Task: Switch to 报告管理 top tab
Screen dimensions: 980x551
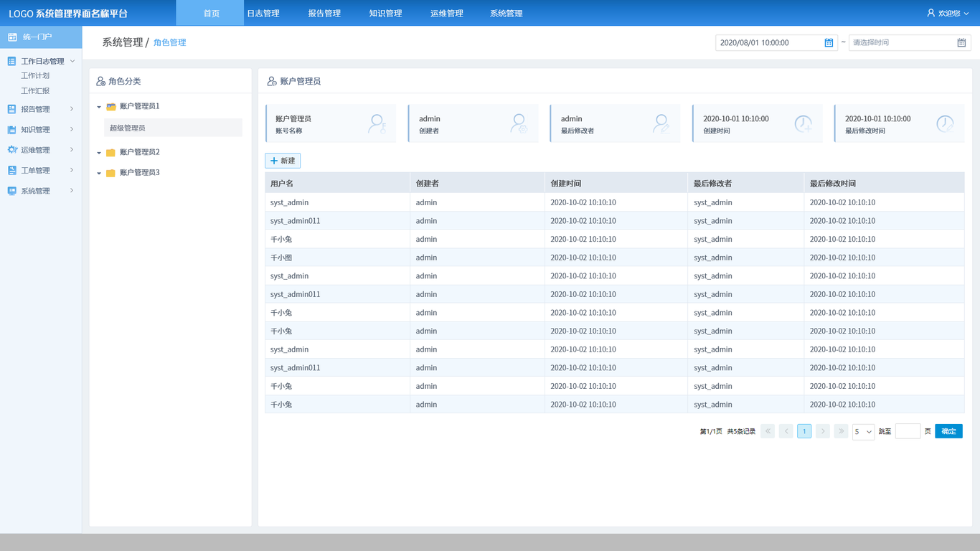Action: coord(324,13)
